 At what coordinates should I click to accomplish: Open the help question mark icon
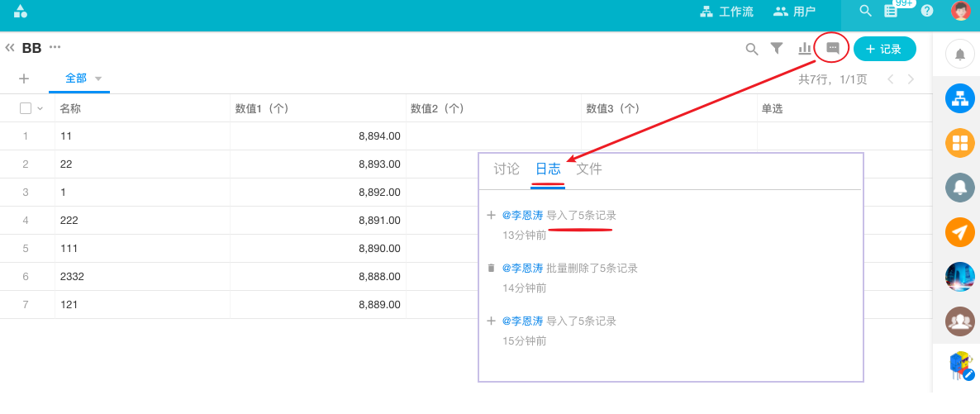[x=927, y=11]
